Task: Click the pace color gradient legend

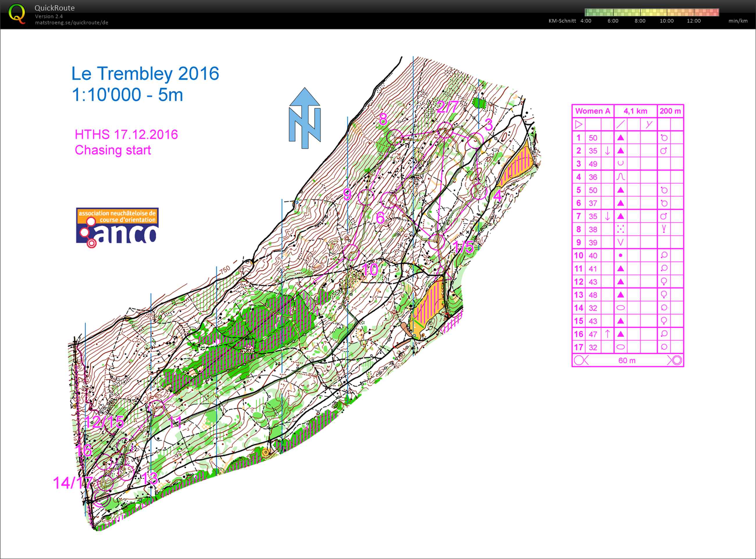Action: point(651,12)
